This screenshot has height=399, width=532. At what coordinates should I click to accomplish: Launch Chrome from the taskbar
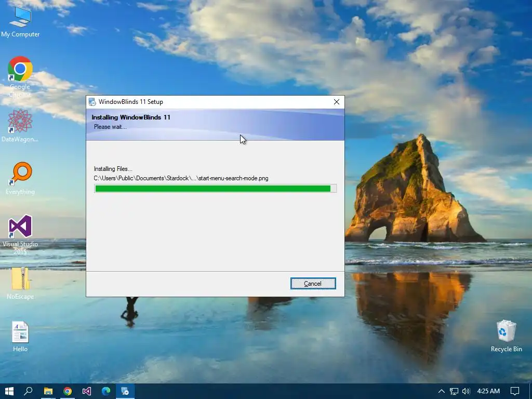pyautogui.click(x=68, y=391)
